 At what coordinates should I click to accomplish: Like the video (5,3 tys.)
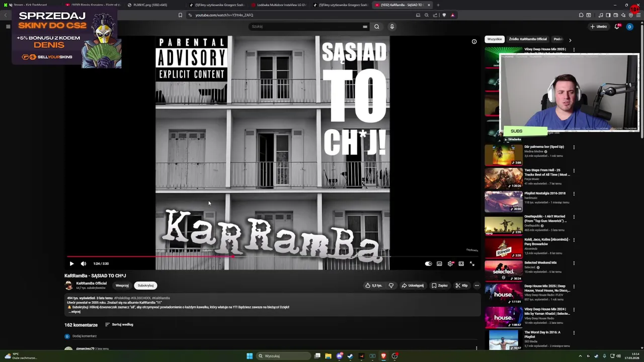[374, 286]
